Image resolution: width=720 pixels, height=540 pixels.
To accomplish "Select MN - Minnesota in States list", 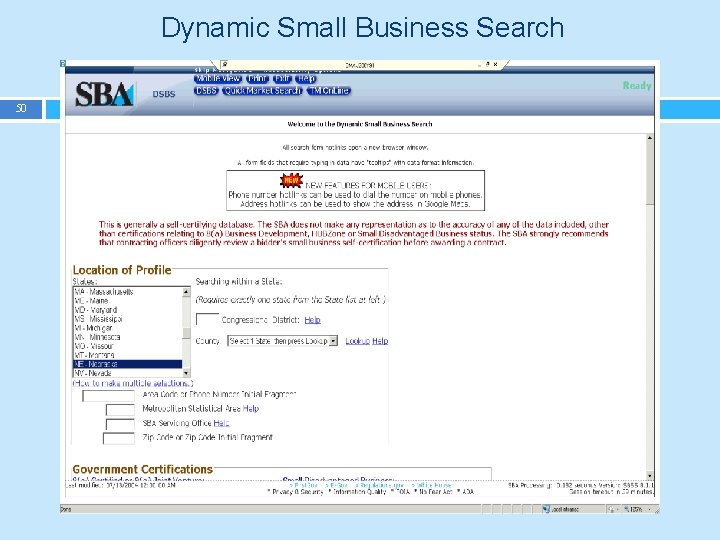I will tap(128, 337).
